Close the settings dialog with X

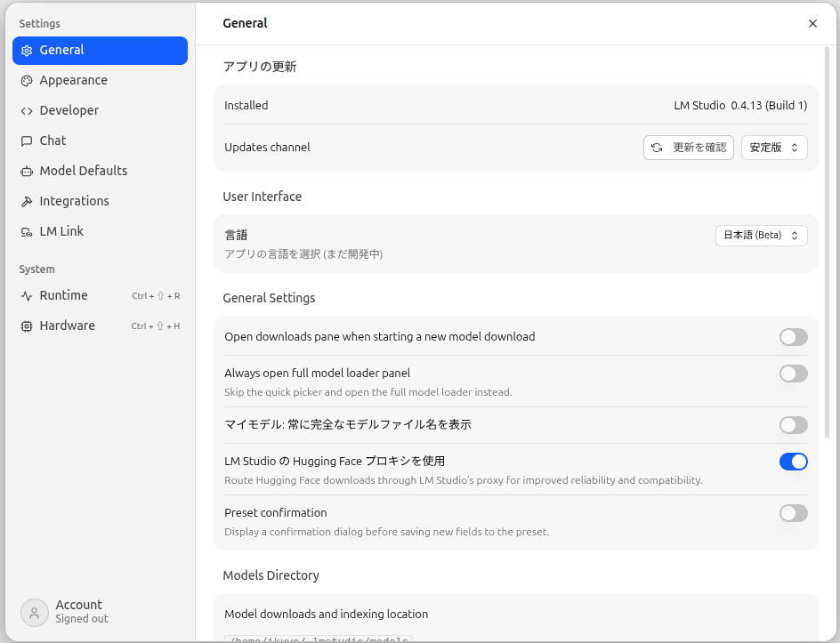point(812,23)
